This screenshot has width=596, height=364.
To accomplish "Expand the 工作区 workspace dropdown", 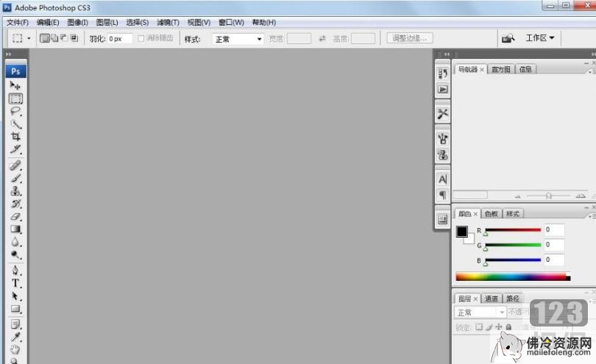I will tap(540, 38).
